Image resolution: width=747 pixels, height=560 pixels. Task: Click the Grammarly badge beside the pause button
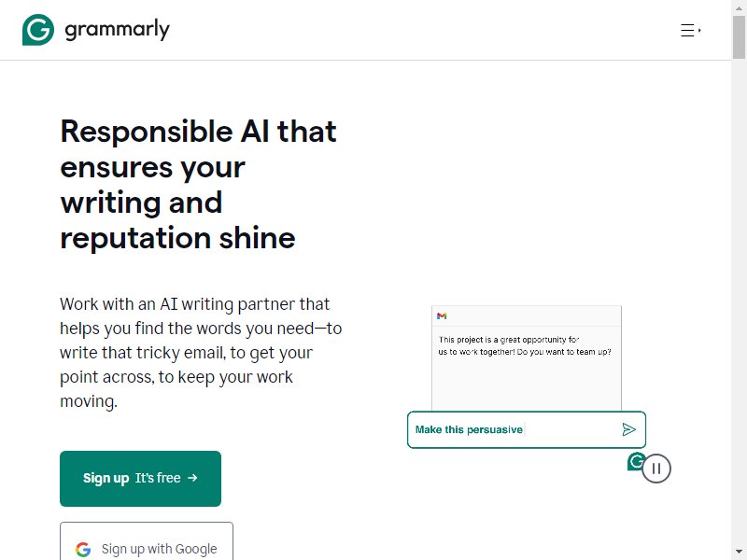click(x=635, y=461)
